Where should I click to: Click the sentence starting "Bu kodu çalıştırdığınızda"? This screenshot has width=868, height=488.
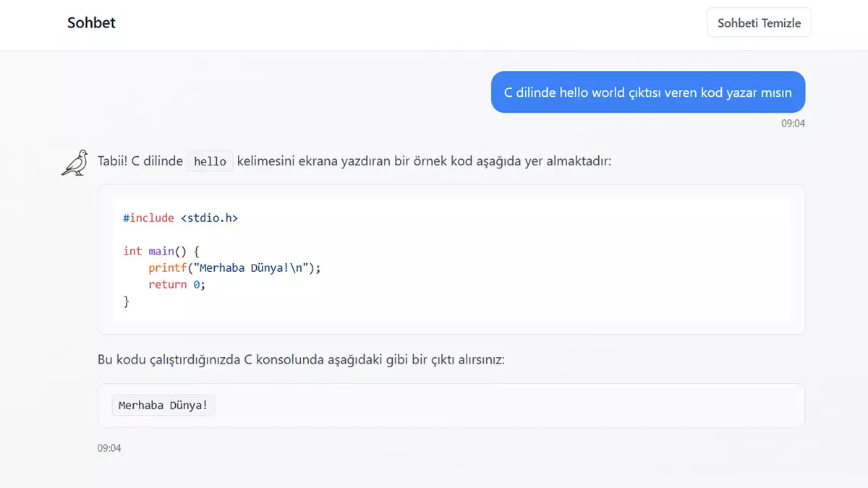pyautogui.click(x=301, y=359)
